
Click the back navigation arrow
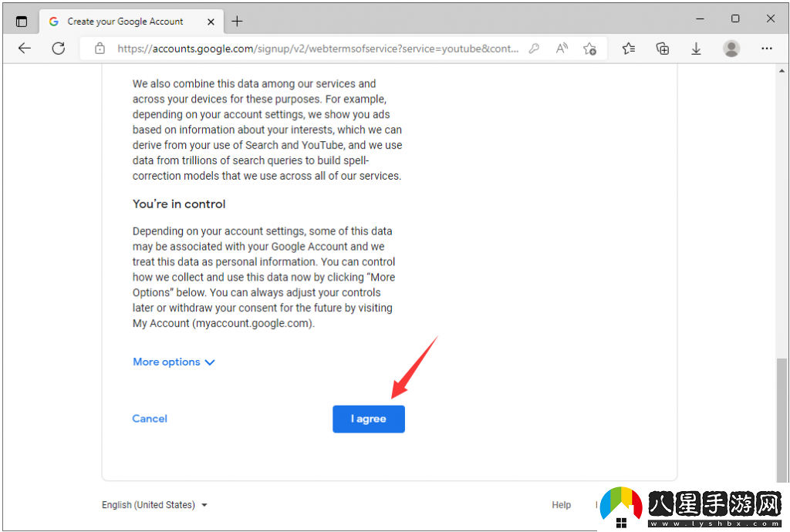coord(24,48)
